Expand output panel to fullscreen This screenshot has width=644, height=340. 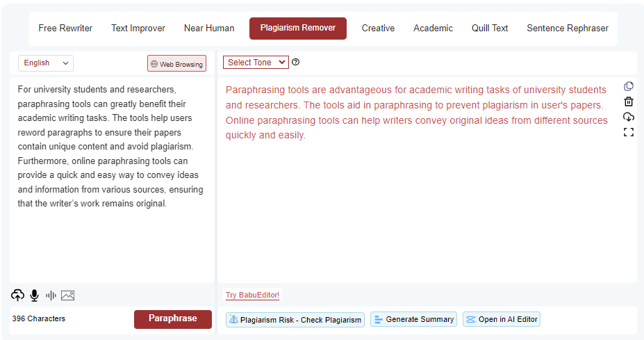pyautogui.click(x=629, y=132)
